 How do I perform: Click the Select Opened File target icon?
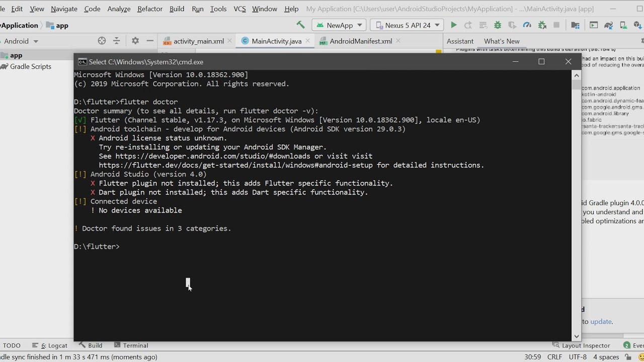point(102,41)
